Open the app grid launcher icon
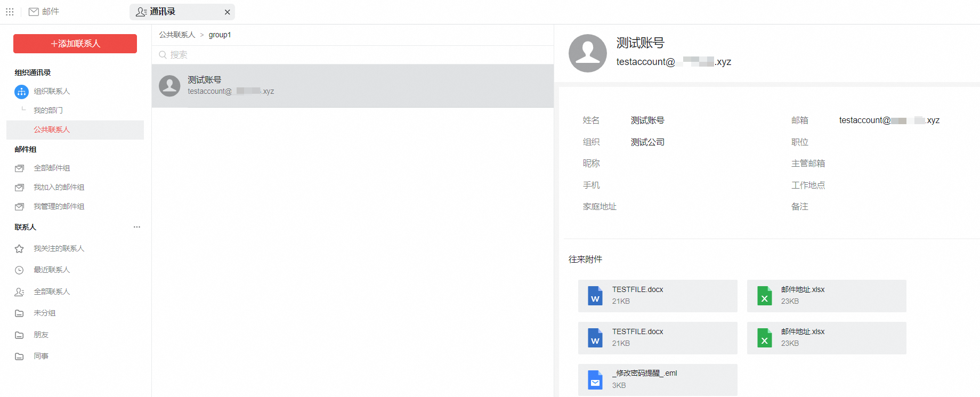 coord(10,12)
